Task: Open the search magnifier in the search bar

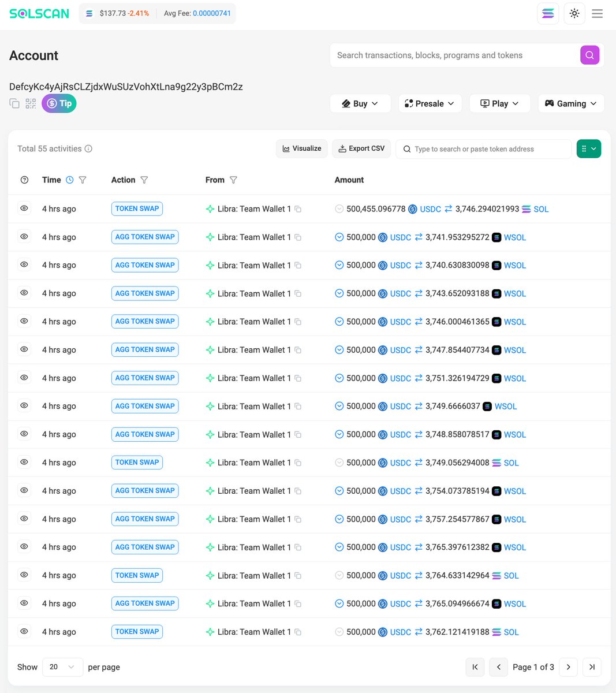Action: pyautogui.click(x=589, y=55)
